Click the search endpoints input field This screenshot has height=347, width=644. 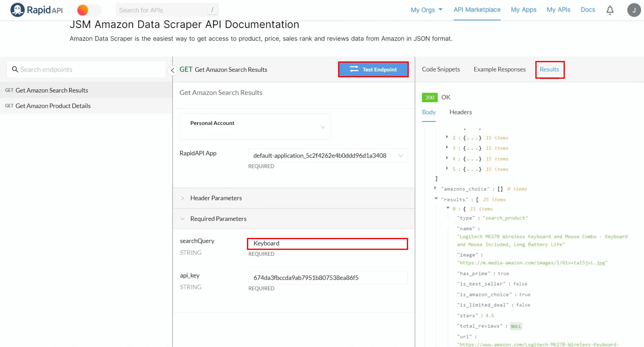click(x=85, y=69)
